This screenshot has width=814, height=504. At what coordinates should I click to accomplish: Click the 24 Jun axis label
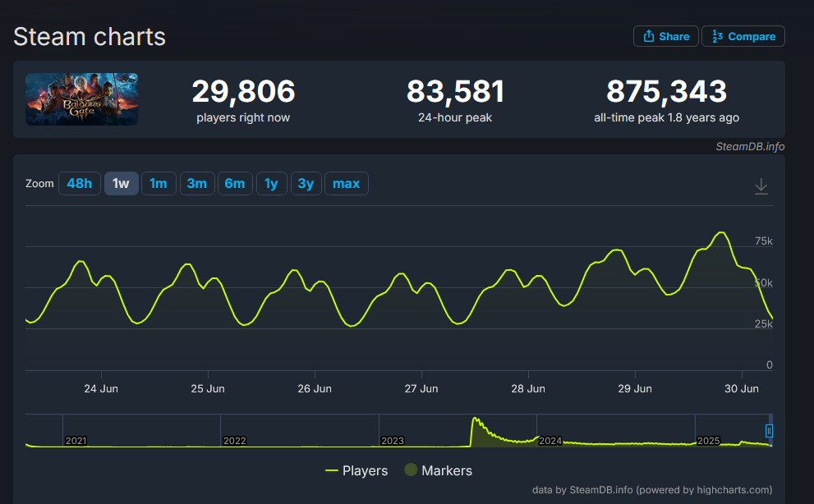click(101, 388)
